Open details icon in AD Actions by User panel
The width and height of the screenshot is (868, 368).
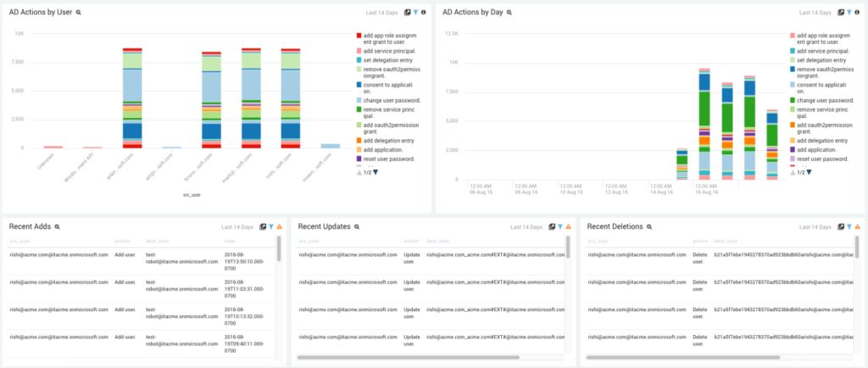(x=408, y=12)
